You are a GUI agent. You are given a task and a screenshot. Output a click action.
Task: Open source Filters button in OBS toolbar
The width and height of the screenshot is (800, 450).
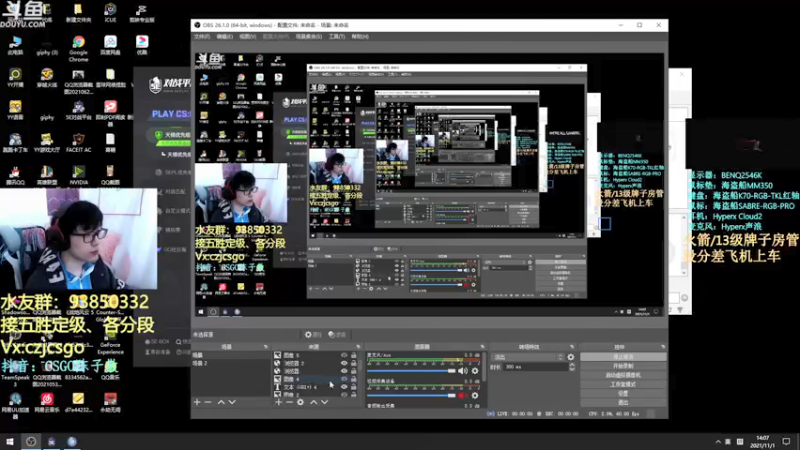[x=337, y=335]
